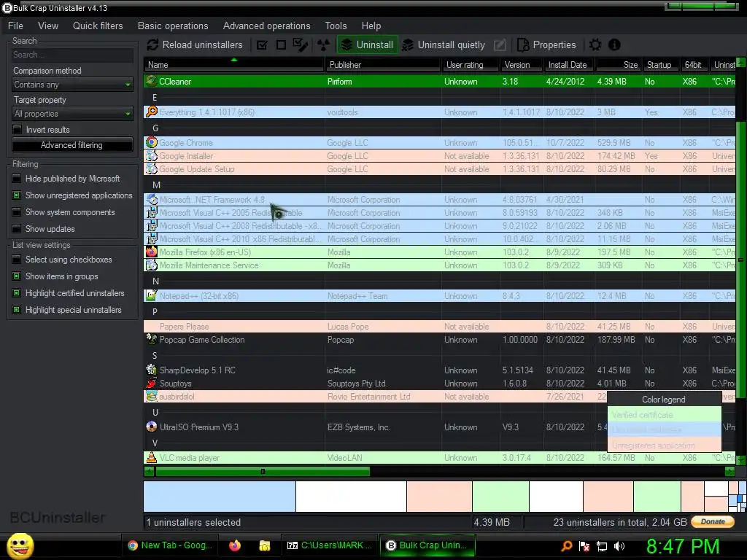Click the Mozilla Firefox row icon
Viewport: 747px width, 560px height.
[x=152, y=252]
